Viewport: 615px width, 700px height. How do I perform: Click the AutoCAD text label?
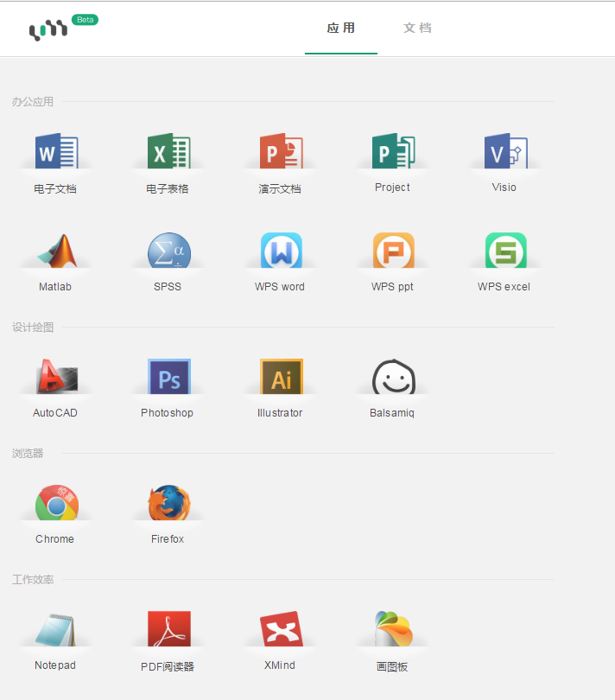tap(55, 413)
